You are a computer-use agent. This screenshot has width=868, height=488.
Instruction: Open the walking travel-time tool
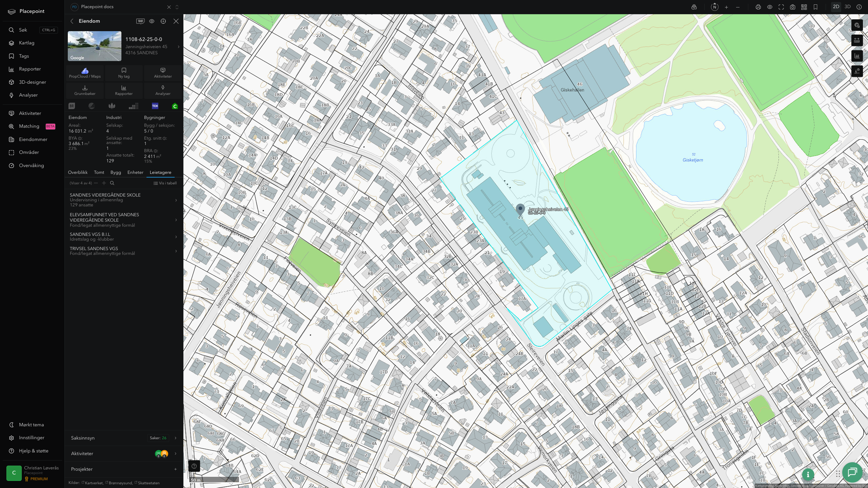857,71
